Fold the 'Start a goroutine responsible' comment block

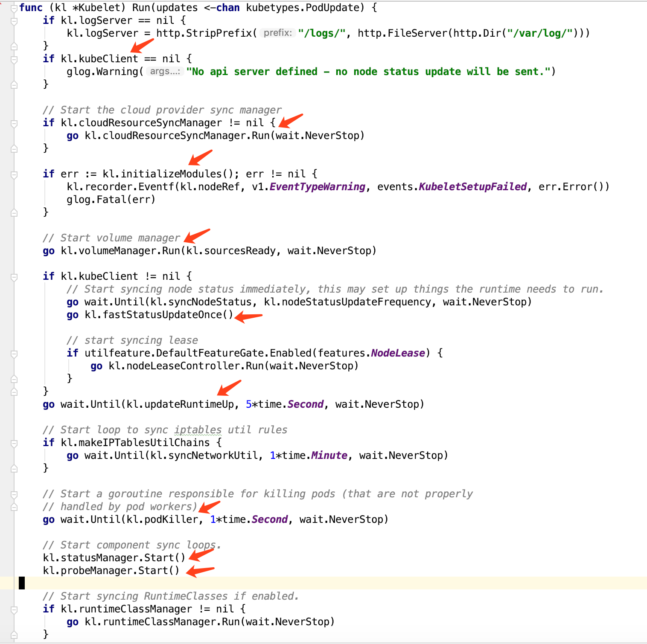(x=14, y=494)
